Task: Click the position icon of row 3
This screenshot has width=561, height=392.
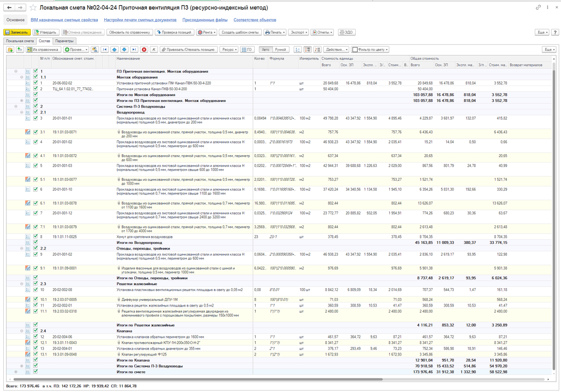Action: tap(27, 118)
